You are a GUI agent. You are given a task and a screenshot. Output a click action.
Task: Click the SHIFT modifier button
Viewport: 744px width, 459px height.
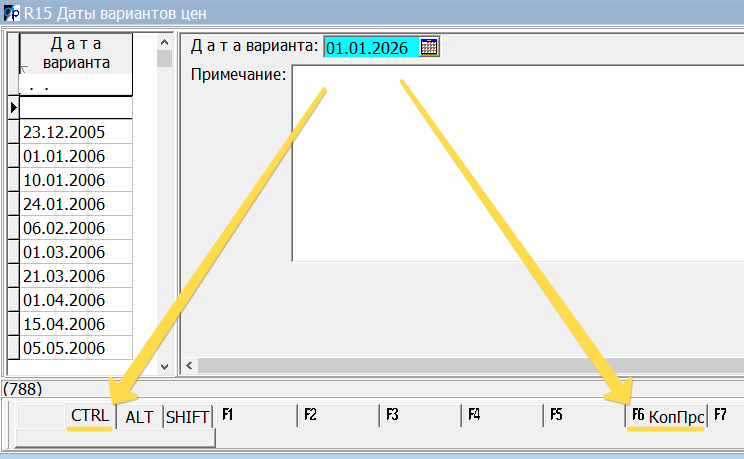tap(187, 417)
